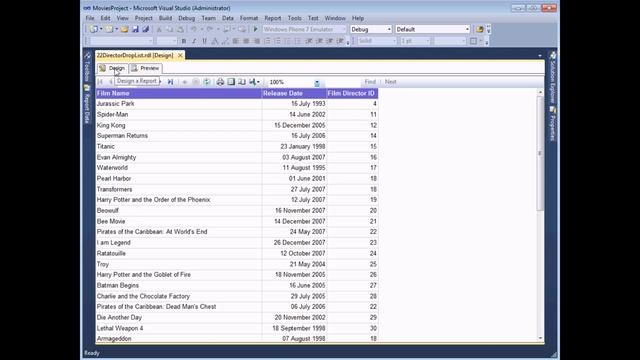
Task: Start debugging with the green play icon
Action: click(x=256, y=29)
